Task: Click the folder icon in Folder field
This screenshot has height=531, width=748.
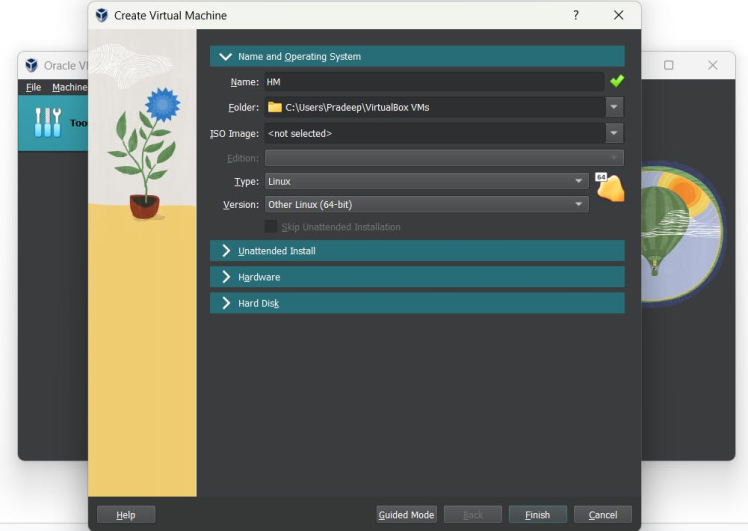Action: (274, 107)
